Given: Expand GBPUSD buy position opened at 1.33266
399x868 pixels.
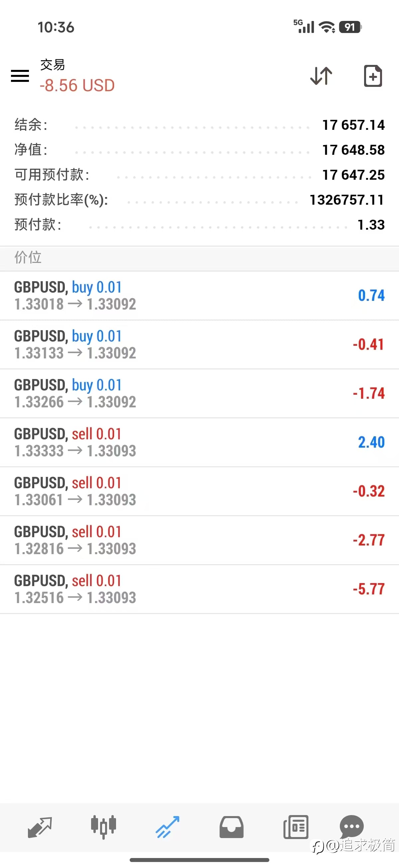Looking at the screenshot, I should (199, 393).
